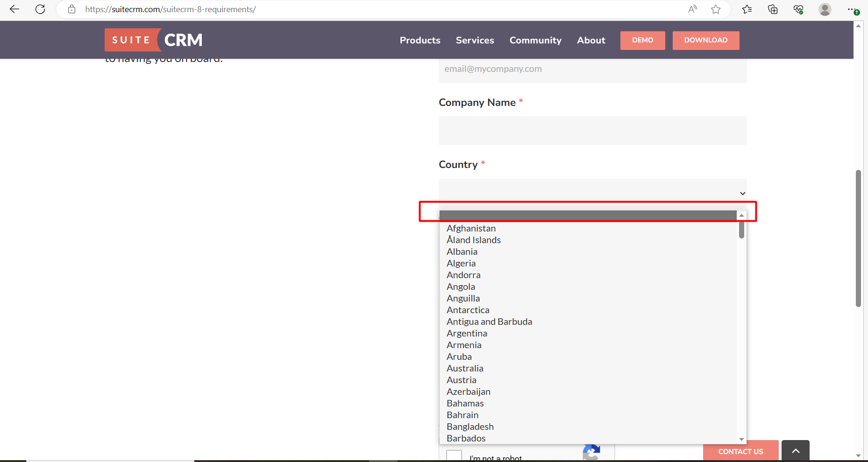Pick Antigua and Barbuda option
The width and height of the screenshot is (868, 462).
(x=588, y=322)
